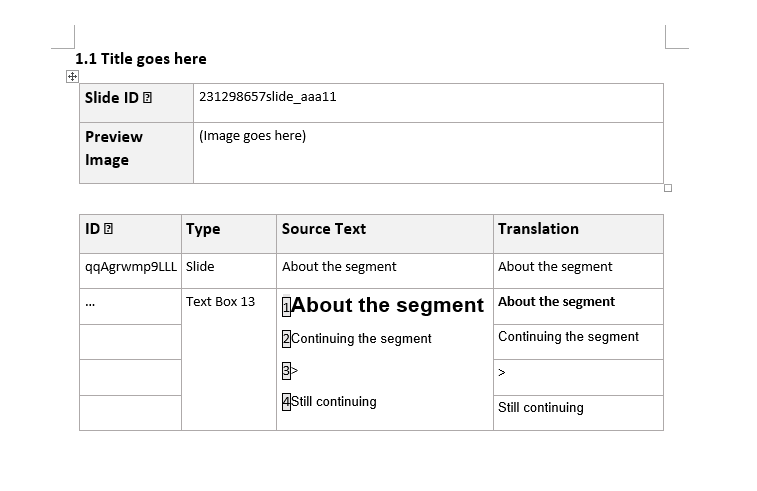
Task: Click the 'qqAgrwmp9LLL' ID cell
Action: click(130, 271)
